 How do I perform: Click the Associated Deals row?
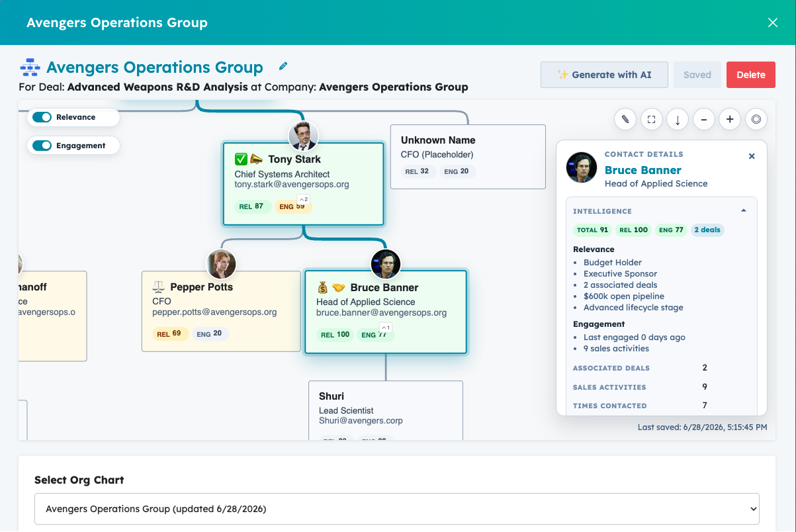[x=662, y=368]
